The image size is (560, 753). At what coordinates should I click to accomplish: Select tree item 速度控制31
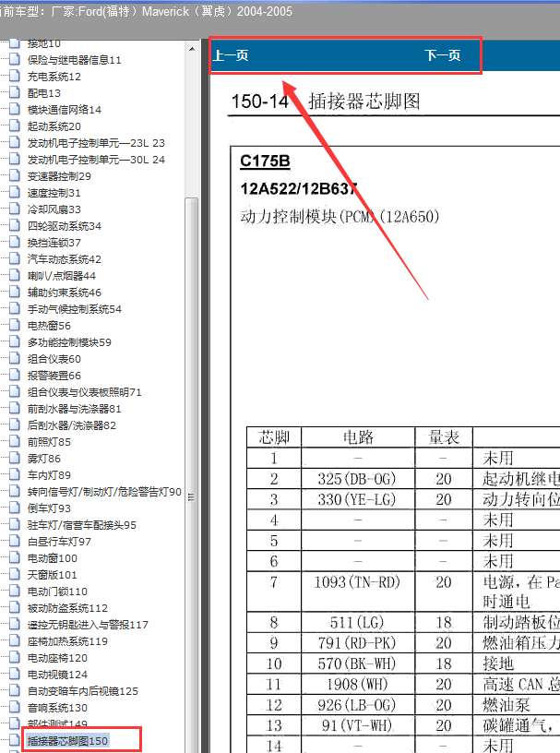(54, 193)
